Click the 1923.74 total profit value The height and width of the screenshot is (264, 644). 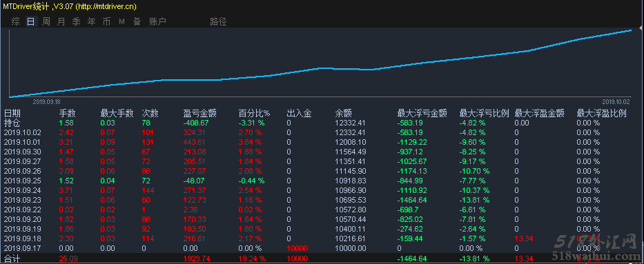pos(196,258)
